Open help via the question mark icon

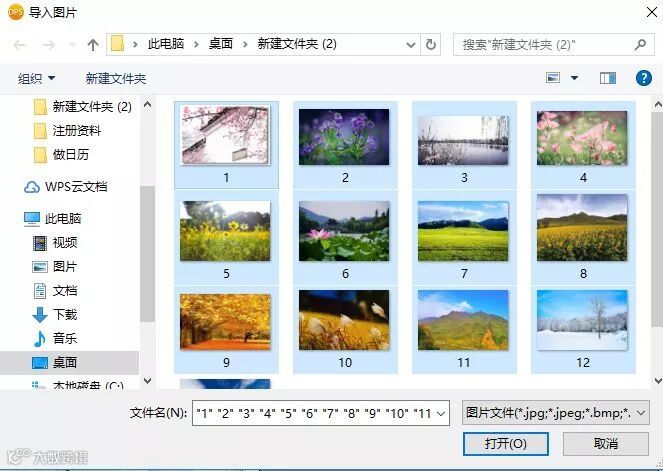click(644, 78)
